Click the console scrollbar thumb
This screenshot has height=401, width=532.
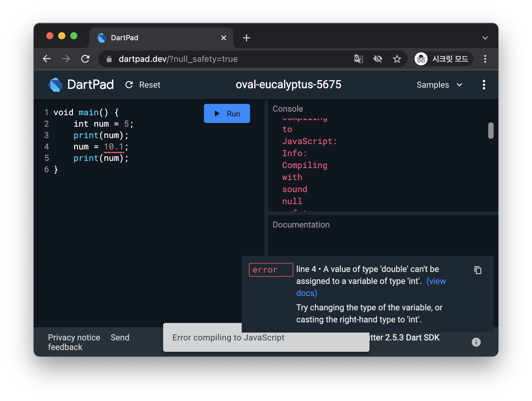point(491,131)
